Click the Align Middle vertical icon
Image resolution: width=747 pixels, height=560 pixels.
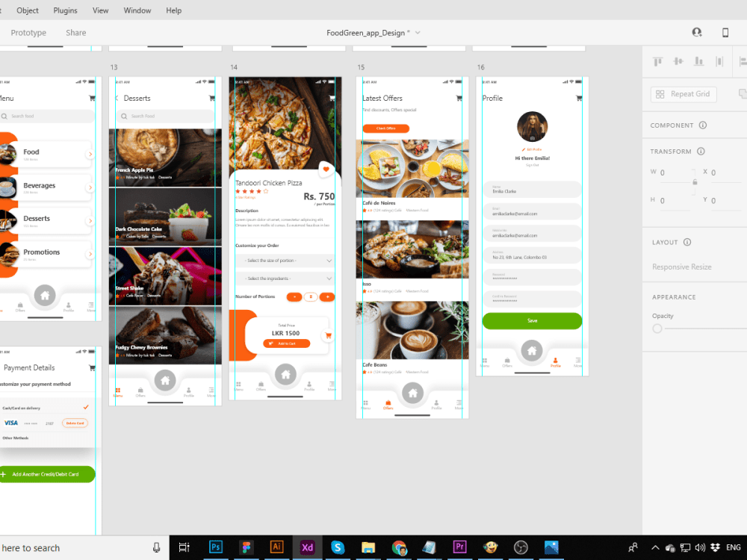click(678, 61)
